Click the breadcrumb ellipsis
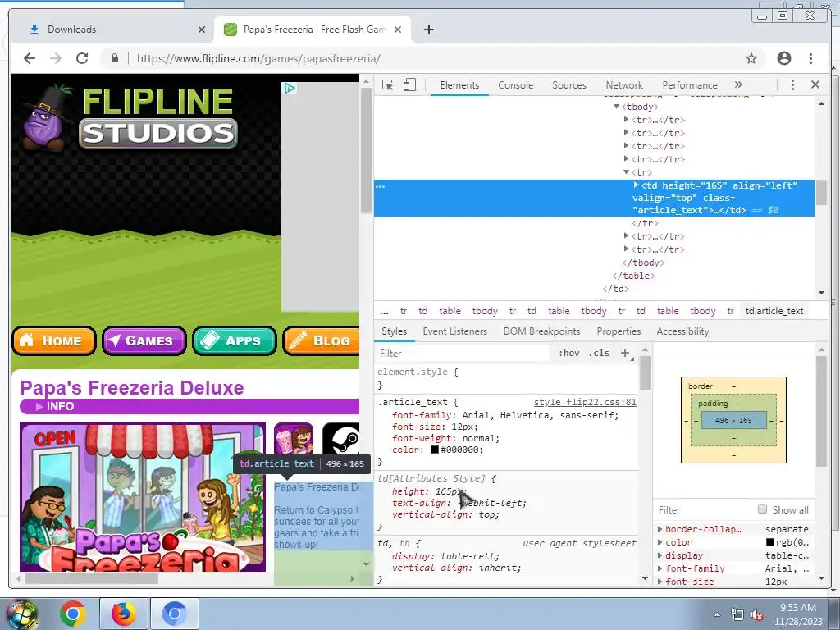This screenshot has width=840, height=630. (384, 311)
